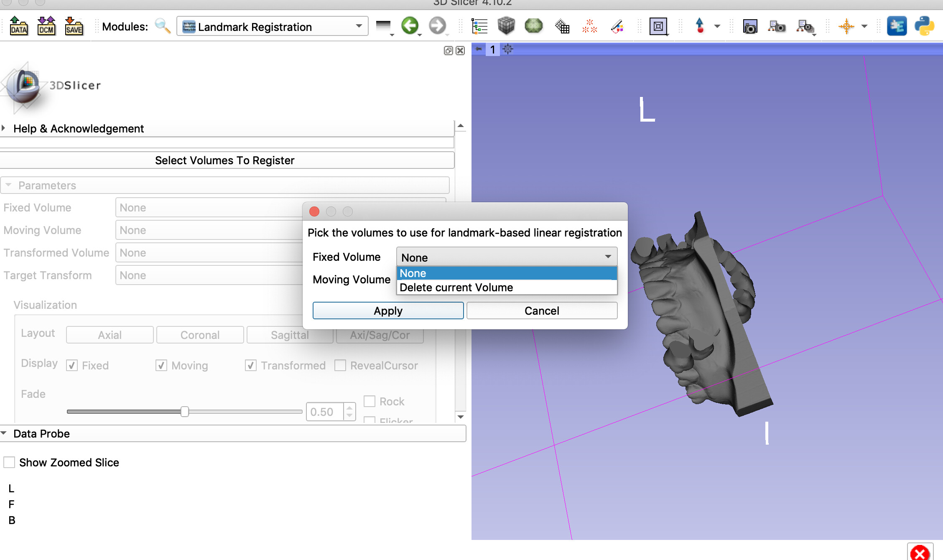Open the Landmark Registration module dropdown

coord(272,27)
